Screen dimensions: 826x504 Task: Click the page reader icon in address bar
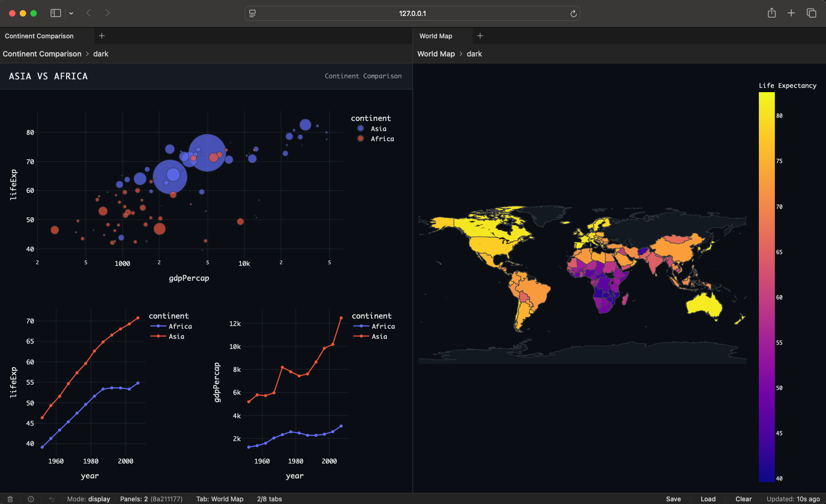tap(253, 13)
